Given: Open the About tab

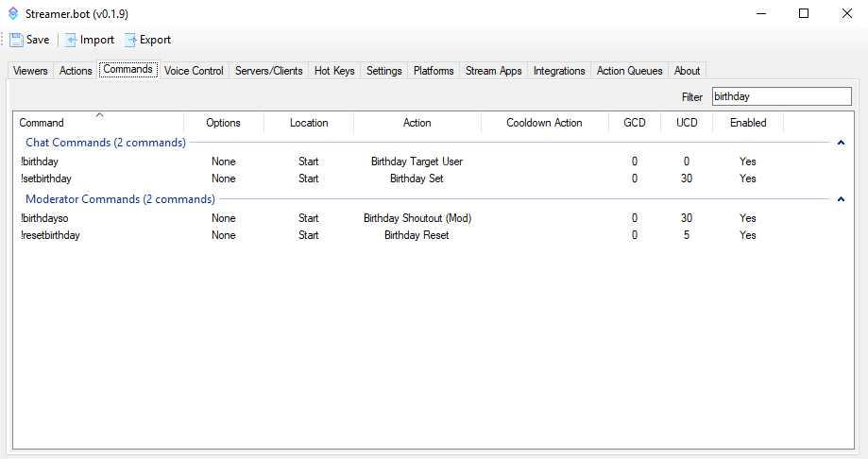Looking at the screenshot, I should click(x=687, y=71).
